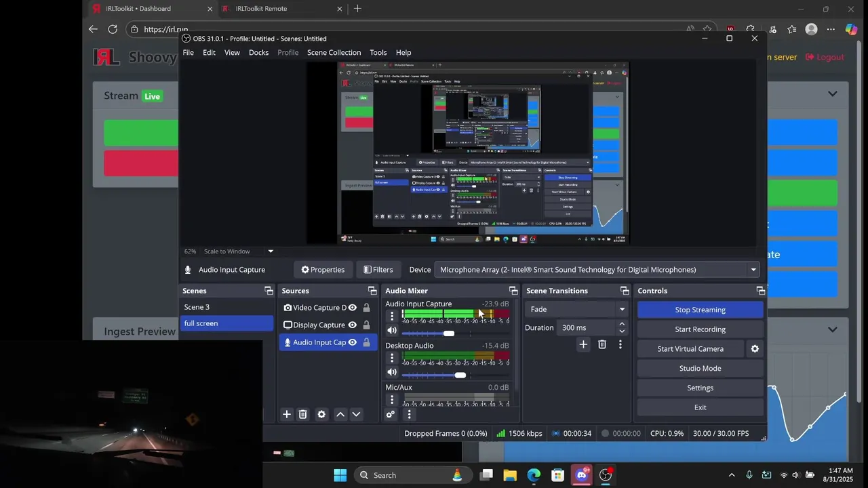Hide the Display Capture source
The image size is (868, 488).
tap(353, 325)
